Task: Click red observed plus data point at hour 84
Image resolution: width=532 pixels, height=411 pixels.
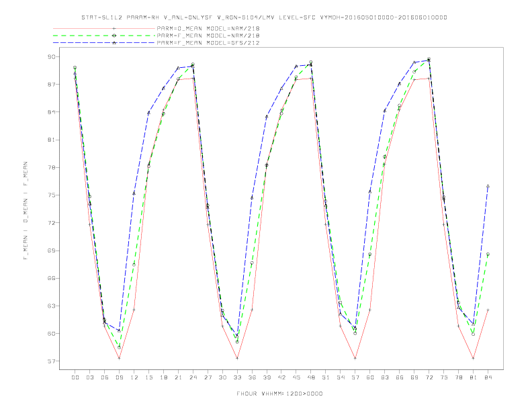Action: click(488, 310)
